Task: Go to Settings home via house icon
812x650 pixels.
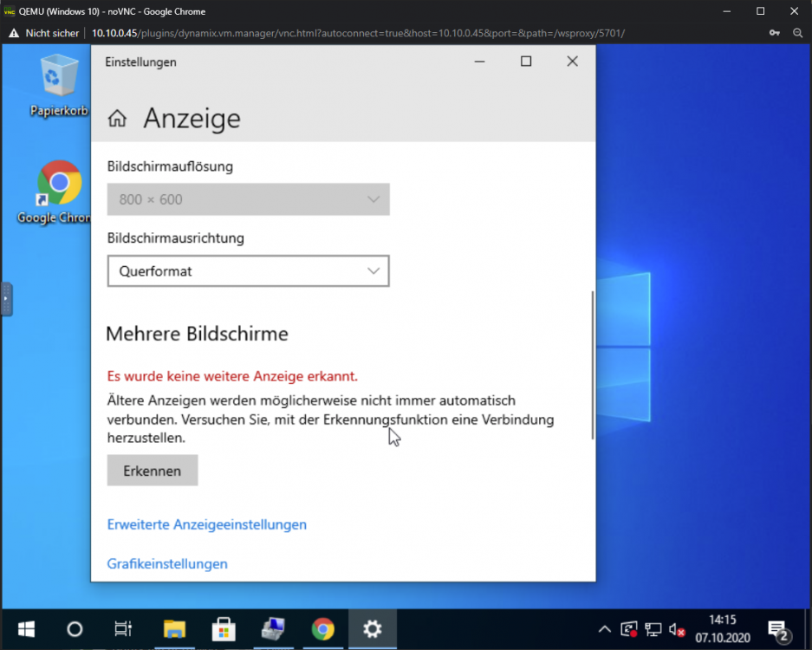Action: [117, 118]
